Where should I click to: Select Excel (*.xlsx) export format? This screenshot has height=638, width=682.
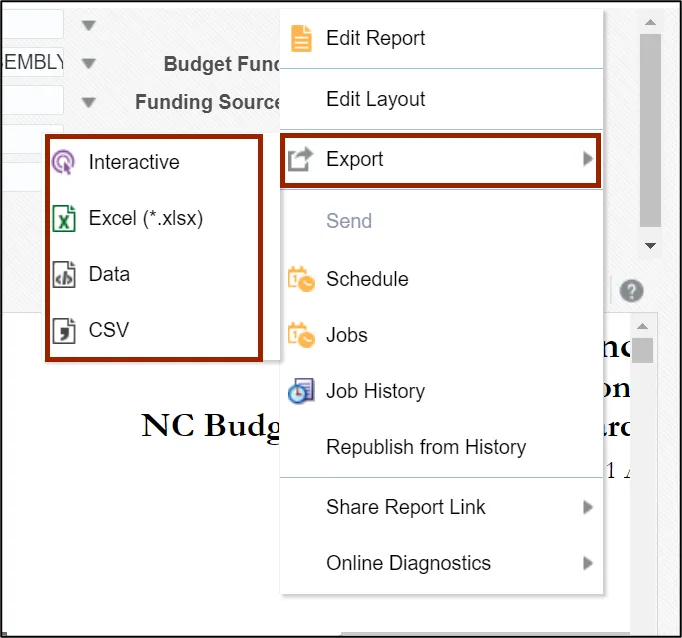(146, 218)
